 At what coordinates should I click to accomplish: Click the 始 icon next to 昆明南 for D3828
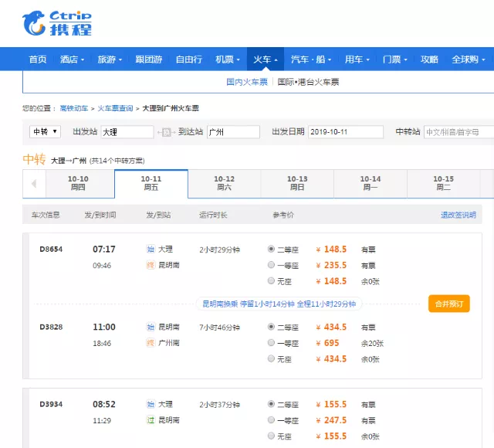click(151, 328)
